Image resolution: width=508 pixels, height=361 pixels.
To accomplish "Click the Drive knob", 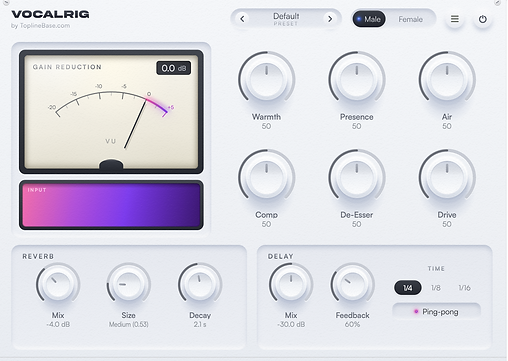I will (447, 177).
